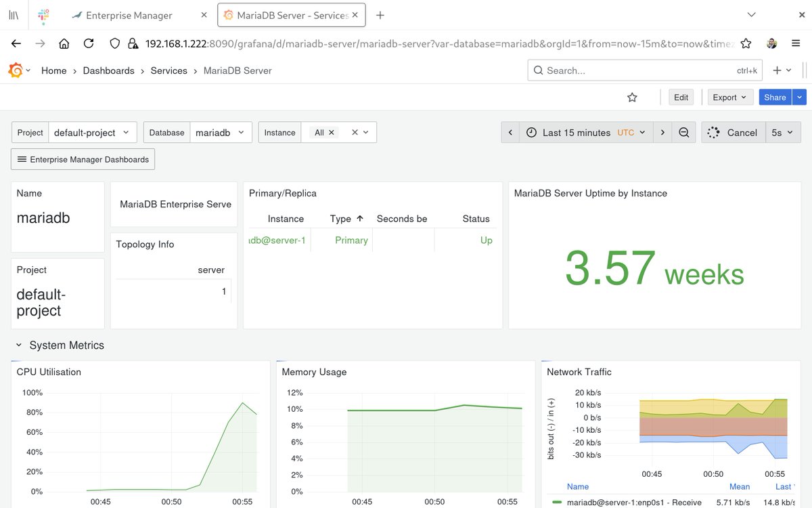The height and width of the screenshot is (508, 812).
Task: Open the 5s refresh interval dropdown
Action: 783,133
